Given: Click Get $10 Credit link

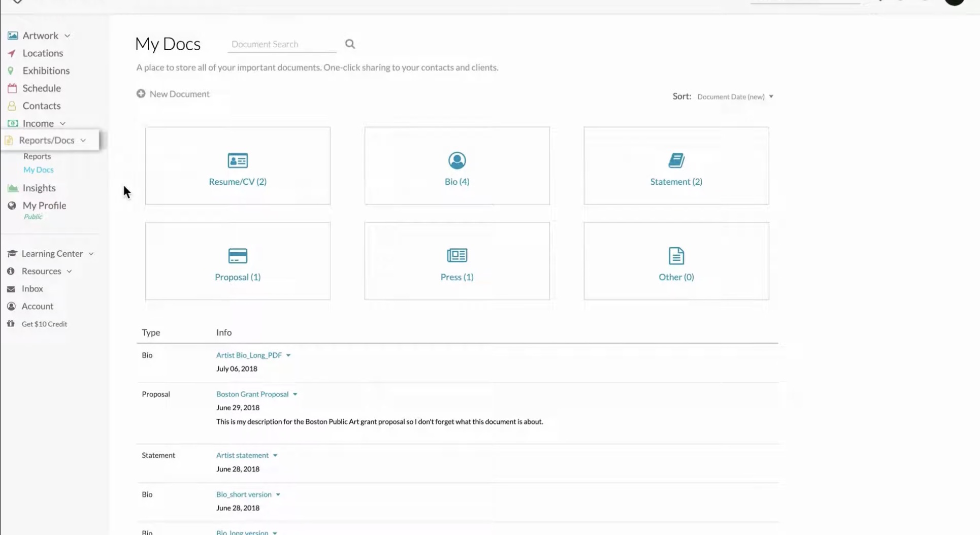Looking at the screenshot, I should pos(44,324).
